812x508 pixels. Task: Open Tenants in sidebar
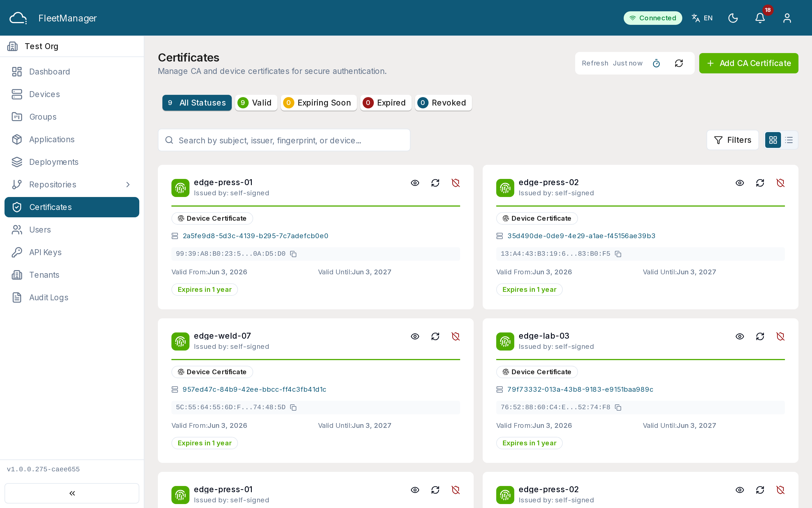click(x=72, y=275)
